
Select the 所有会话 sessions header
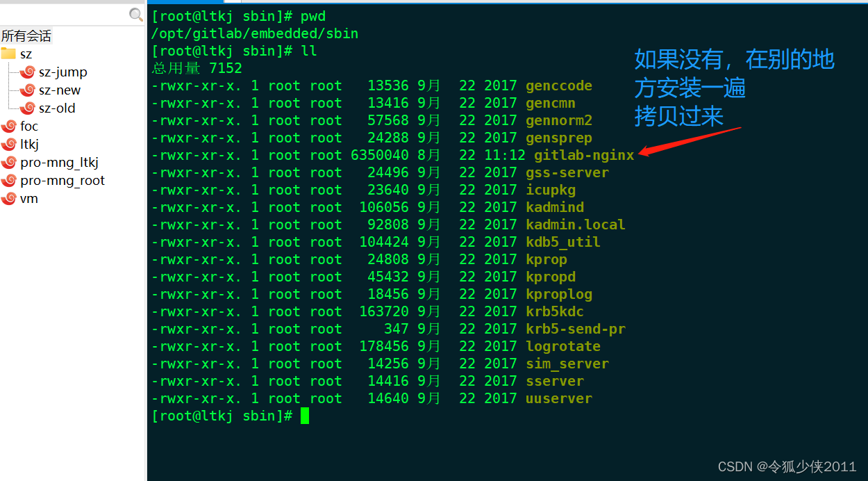coord(26,35)
